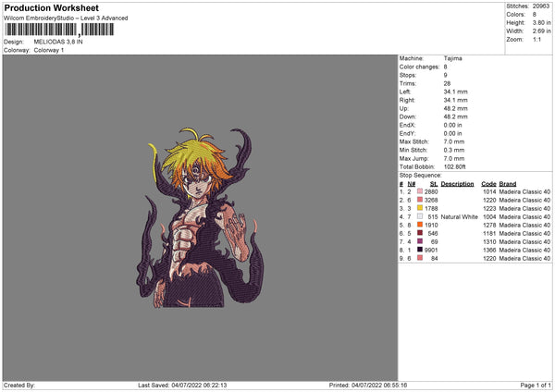Click the Trims value 28

(x=447, y=83)
